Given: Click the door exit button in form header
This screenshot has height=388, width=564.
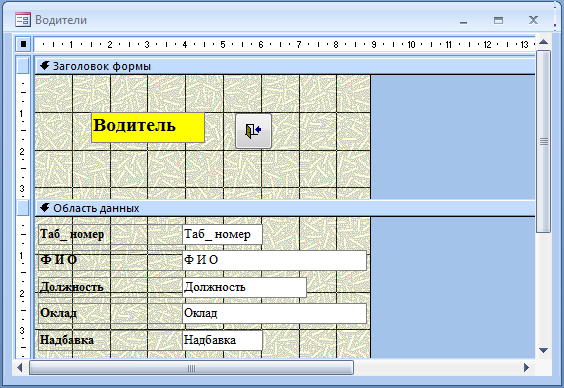Looking at the screenshot, I should (x=253, y=131).
